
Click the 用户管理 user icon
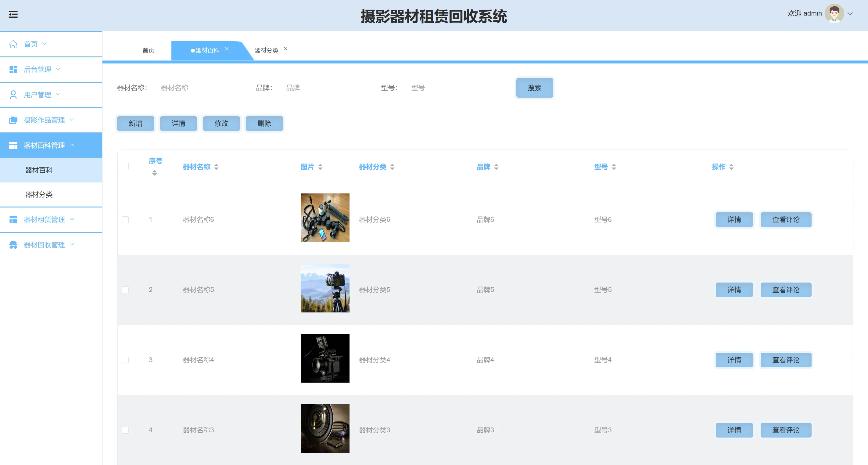[x=13, y=95]
